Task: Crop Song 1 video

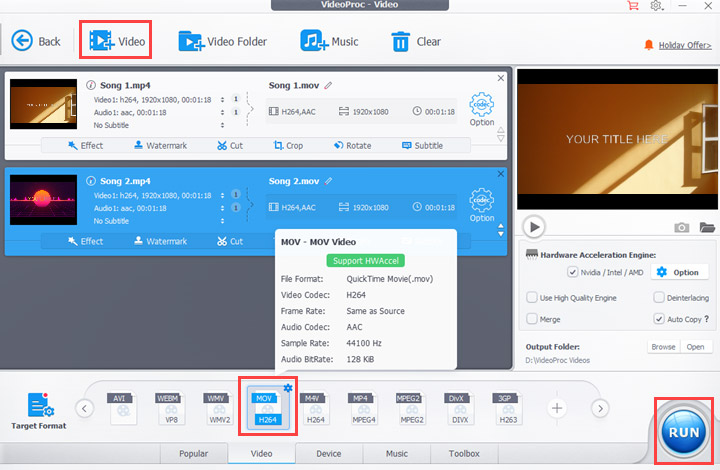Action: point(288,145)
